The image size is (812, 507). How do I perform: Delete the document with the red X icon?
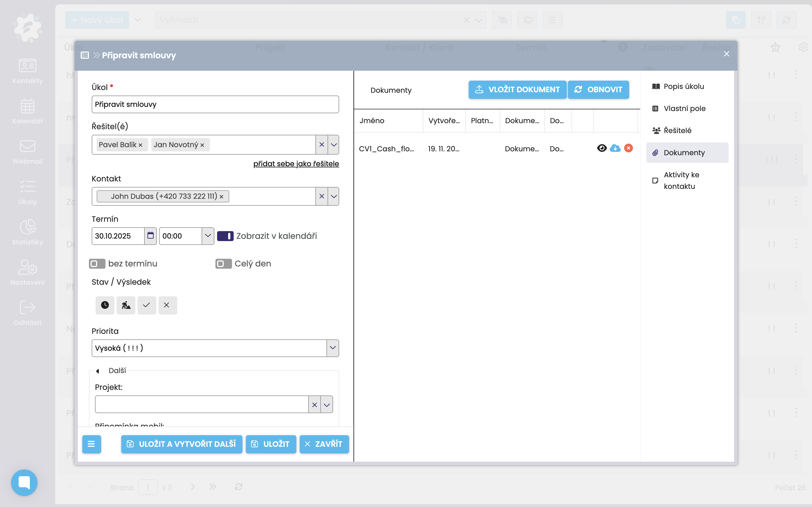(x=628, y=148)
